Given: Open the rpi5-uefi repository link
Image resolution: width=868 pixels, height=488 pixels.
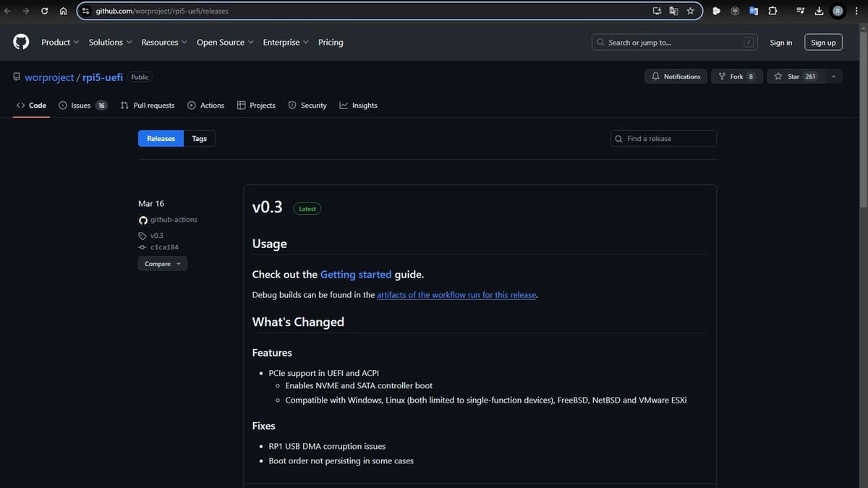Looking at the screenshot, I should point(103,77).
